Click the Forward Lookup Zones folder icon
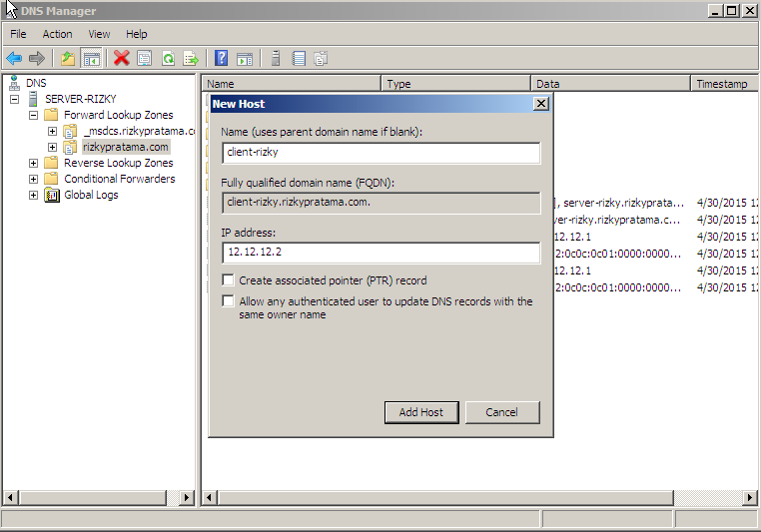The height and width of the screenshot is (532, 761). [52, 115]
